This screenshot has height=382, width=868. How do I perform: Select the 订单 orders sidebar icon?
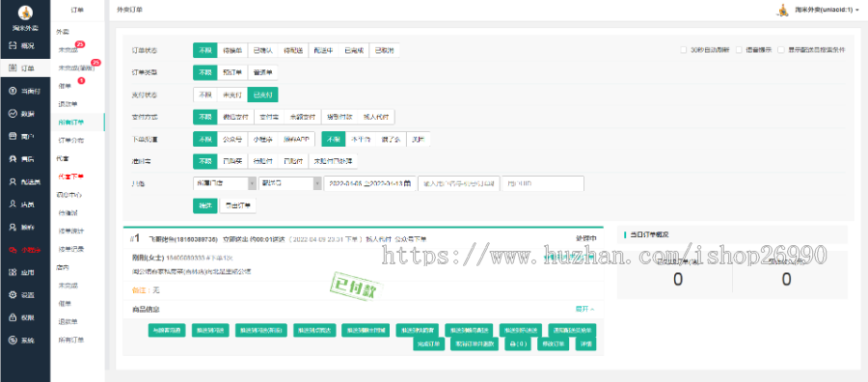(13, 68)
